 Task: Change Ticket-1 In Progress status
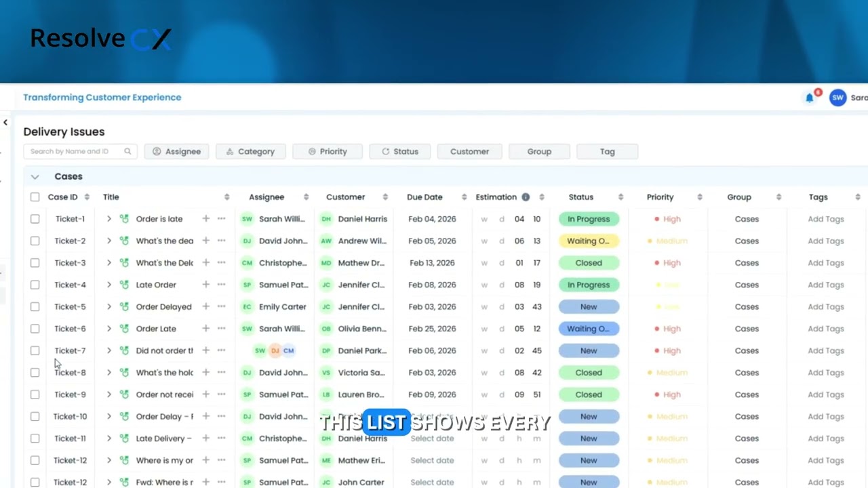pos(589,219)
